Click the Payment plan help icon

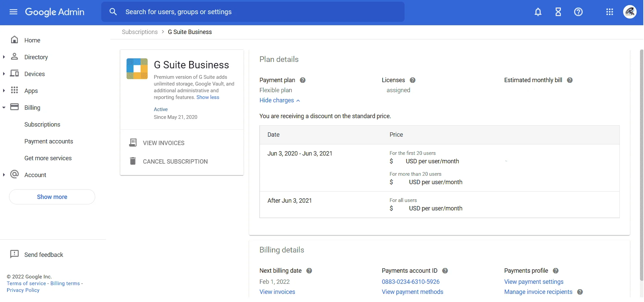(303, 80)
